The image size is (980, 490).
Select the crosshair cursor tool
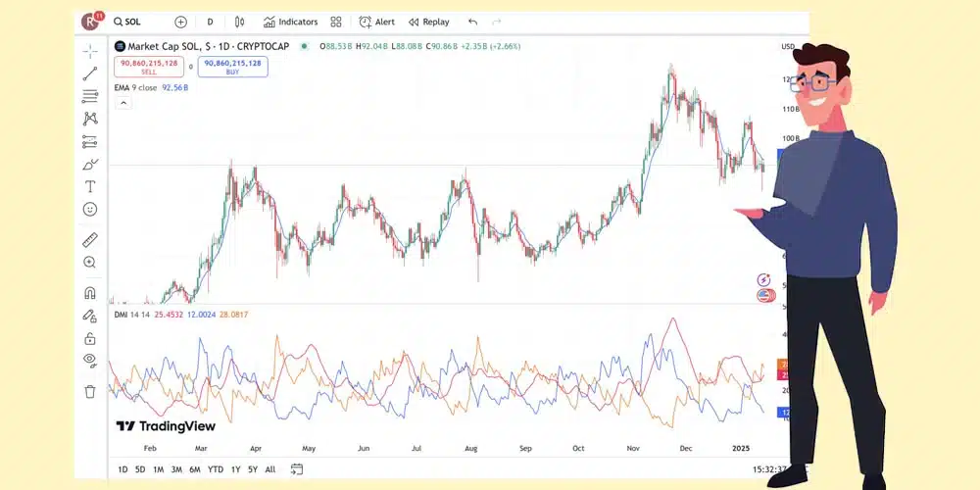tap(90, 51)
